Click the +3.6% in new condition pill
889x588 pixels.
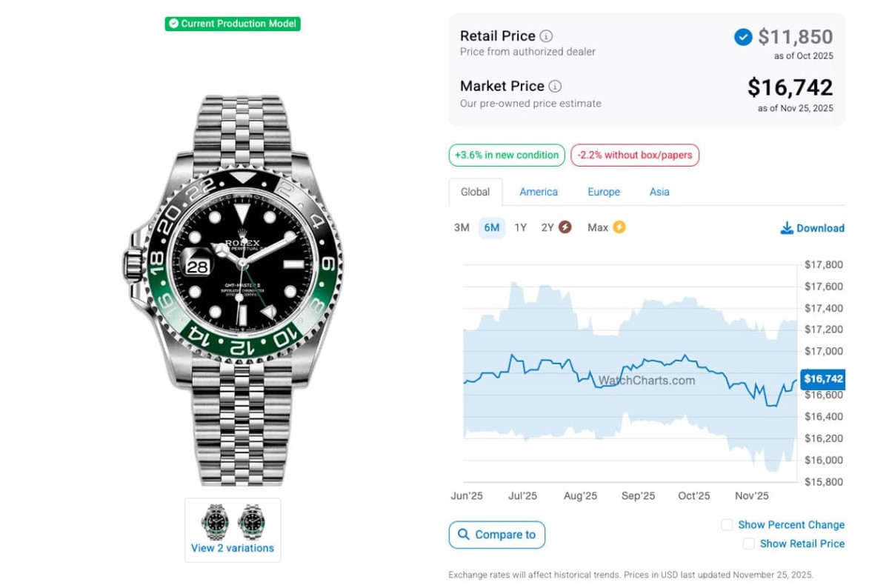point(507,155)
